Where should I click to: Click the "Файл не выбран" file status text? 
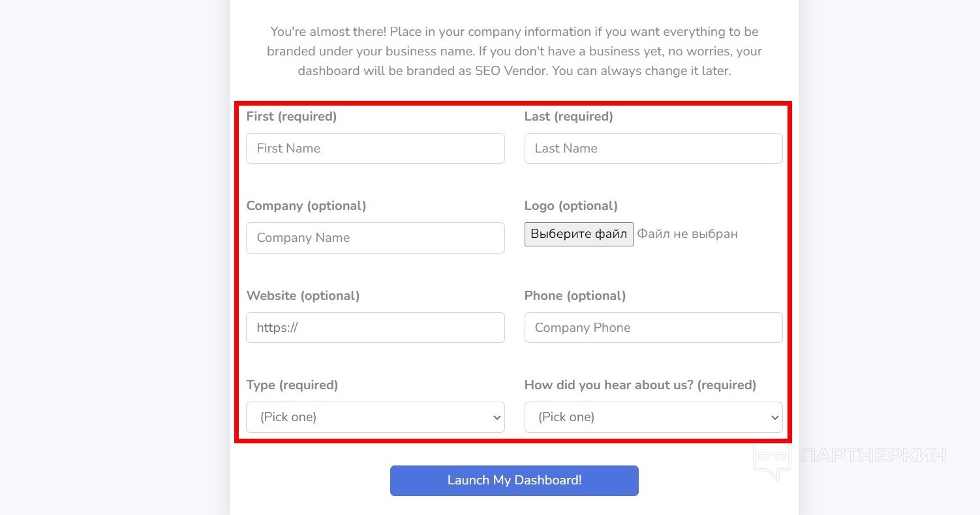[x=687, y=234]
